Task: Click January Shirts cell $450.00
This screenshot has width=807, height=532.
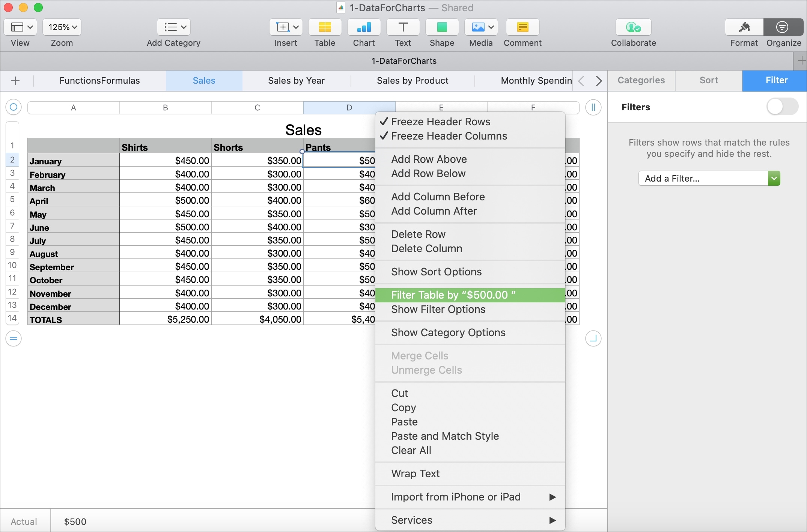Action: 165,161
